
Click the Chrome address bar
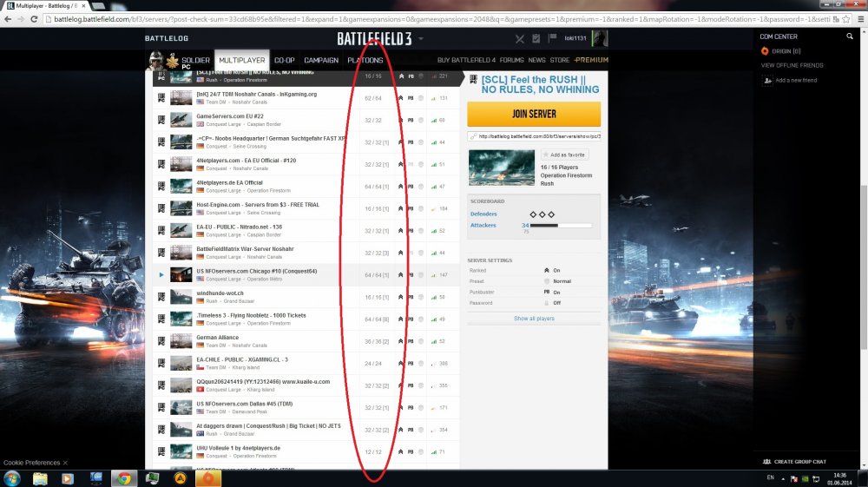[x=441, y=19]
